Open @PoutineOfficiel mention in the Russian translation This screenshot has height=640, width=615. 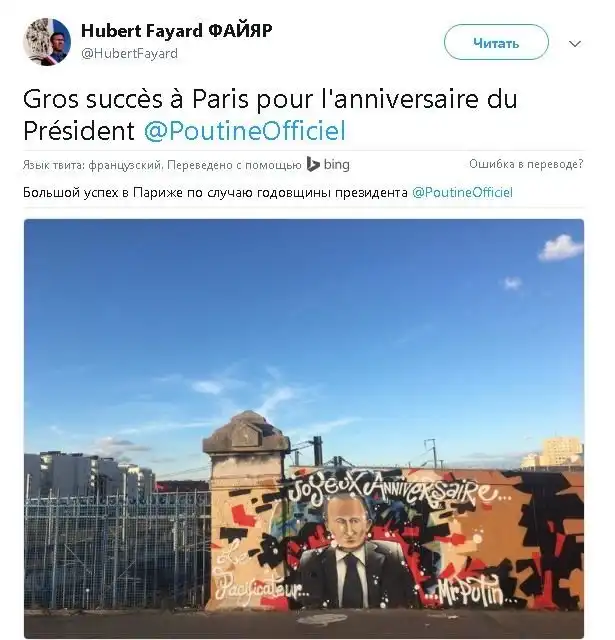coord(462,193)
